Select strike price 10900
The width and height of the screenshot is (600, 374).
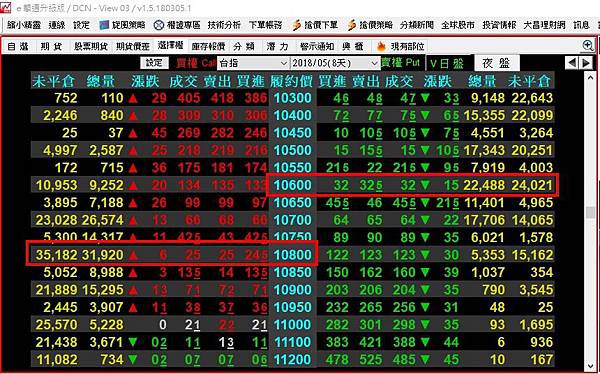tap(293, 290)
